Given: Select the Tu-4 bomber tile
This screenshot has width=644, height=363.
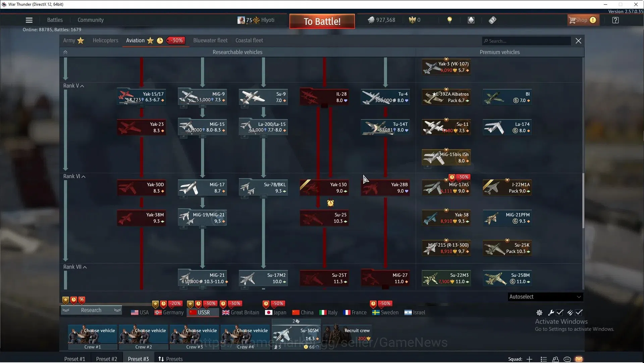Looking at the screenshot, I should click(x=385, y=97).
